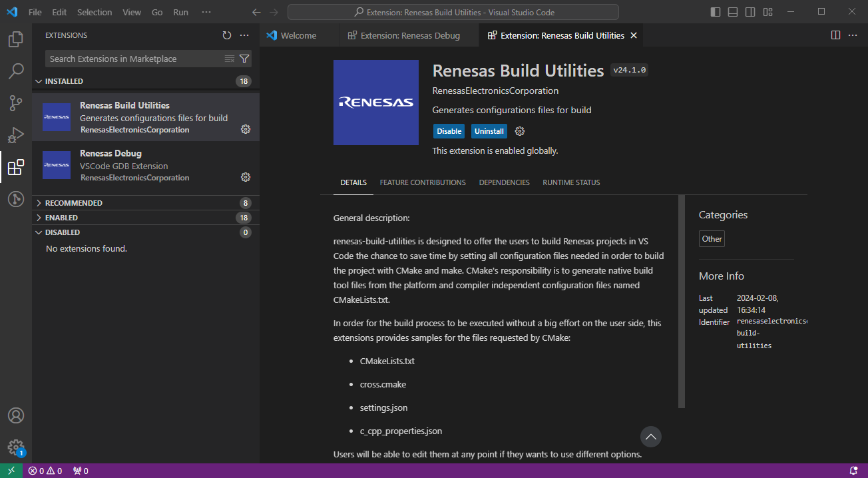
Task: Open the Explorer view in activity bar
Action: (x=16, y=39)
